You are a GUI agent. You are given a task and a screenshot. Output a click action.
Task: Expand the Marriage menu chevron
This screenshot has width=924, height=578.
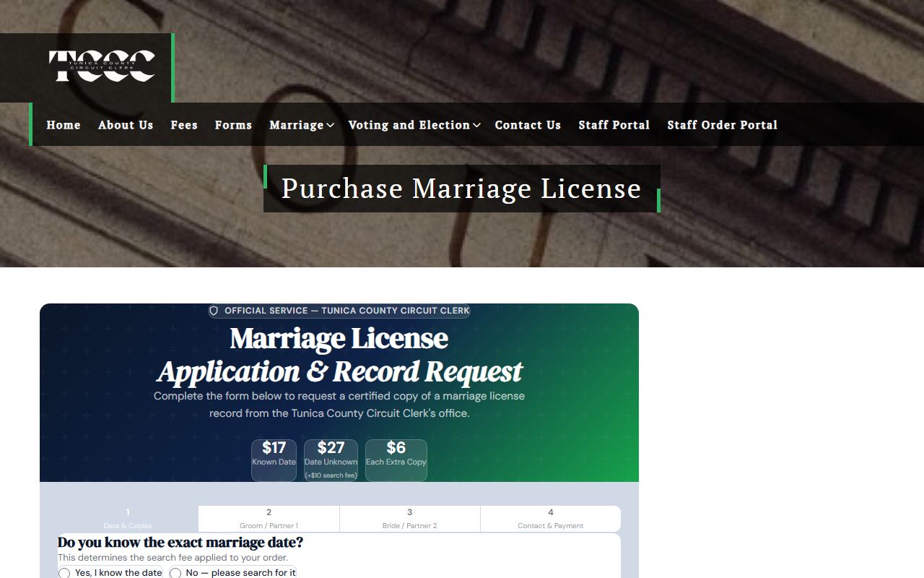coord(330,125)
